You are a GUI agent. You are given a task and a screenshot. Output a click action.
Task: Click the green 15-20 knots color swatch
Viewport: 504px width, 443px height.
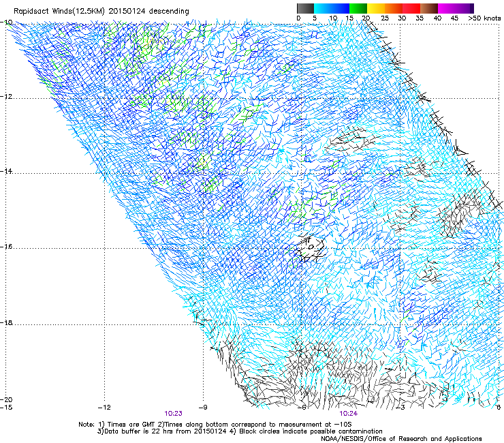pyautogui.click(x=358, y=8)
